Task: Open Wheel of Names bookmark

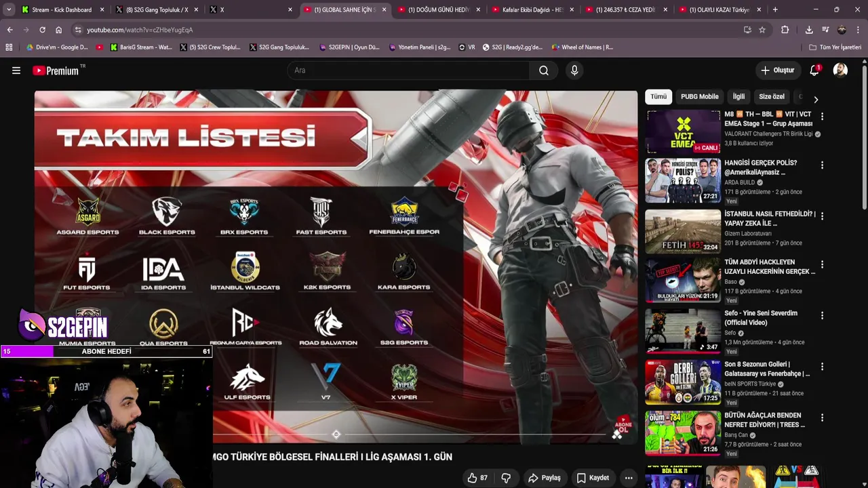Action: [582, 47]
